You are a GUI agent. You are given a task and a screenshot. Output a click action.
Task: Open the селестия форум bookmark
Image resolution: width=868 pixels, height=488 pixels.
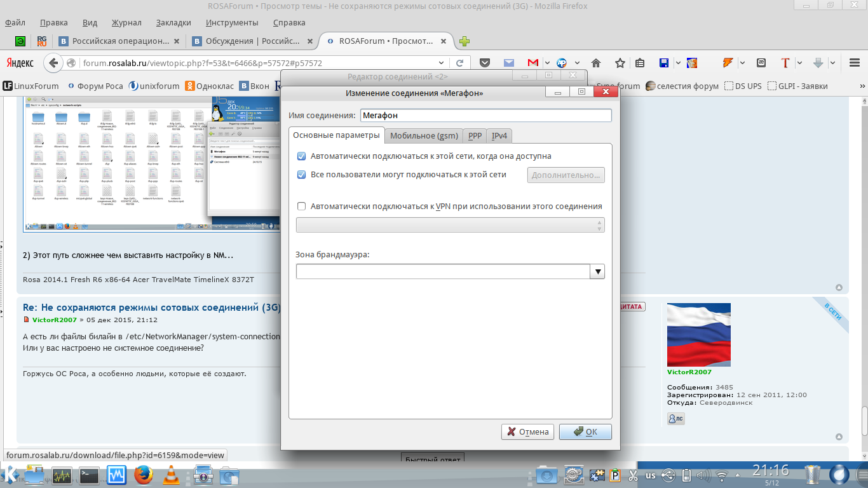point(682,86)
